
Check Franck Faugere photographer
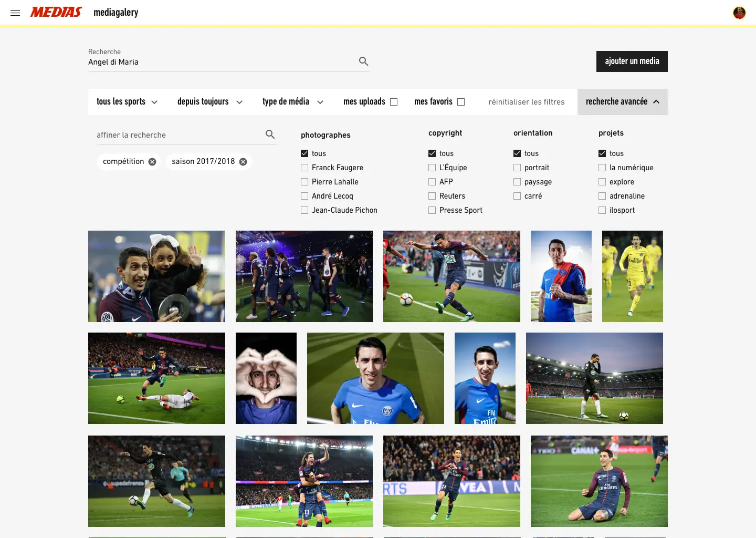pos(304,168)
